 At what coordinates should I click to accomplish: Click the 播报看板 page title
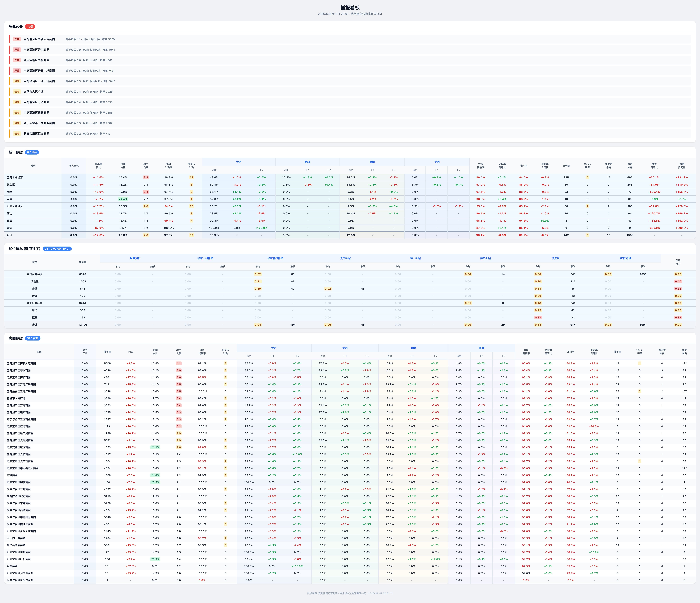tap(350, 8)
